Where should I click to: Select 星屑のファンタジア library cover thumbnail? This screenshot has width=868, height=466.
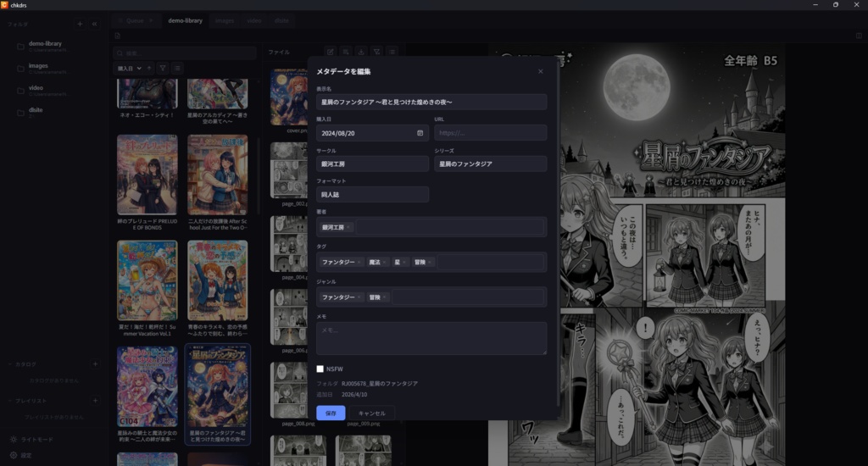[x=218, y=387]
